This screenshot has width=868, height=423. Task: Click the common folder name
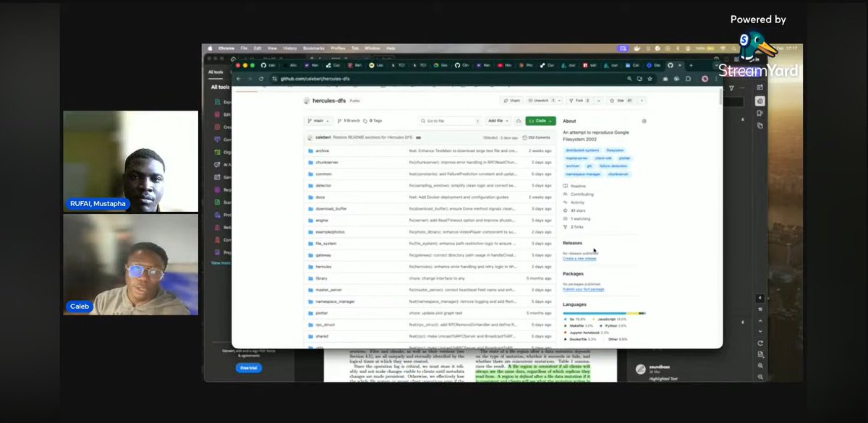323,174
